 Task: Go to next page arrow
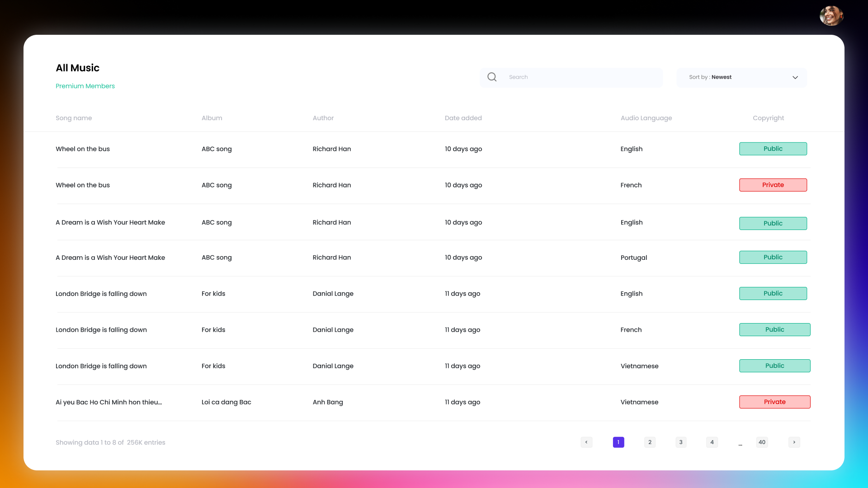click(794, 442)
